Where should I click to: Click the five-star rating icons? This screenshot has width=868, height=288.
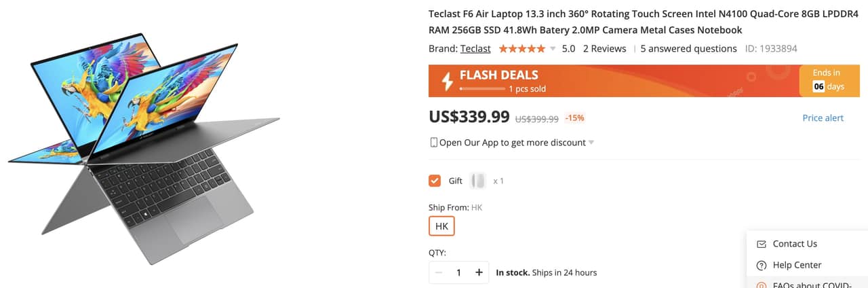[x=521, y=49]
